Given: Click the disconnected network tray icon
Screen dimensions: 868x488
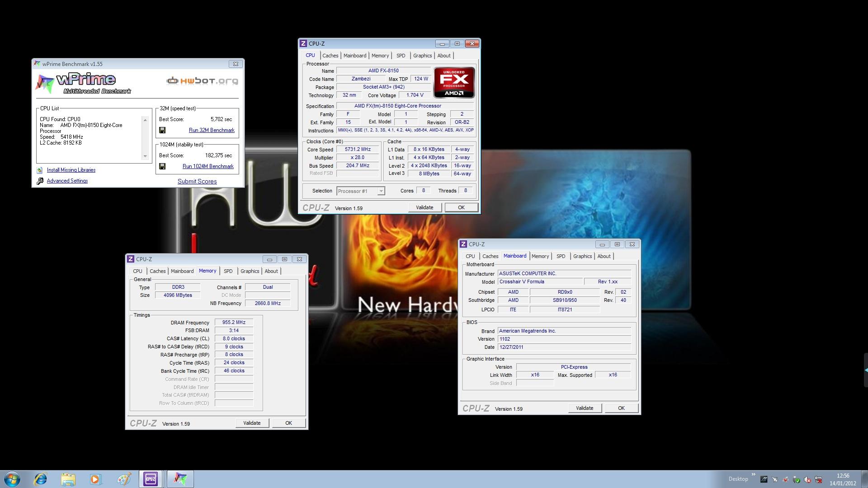Looking at the screenshot, I should point(818,480).
